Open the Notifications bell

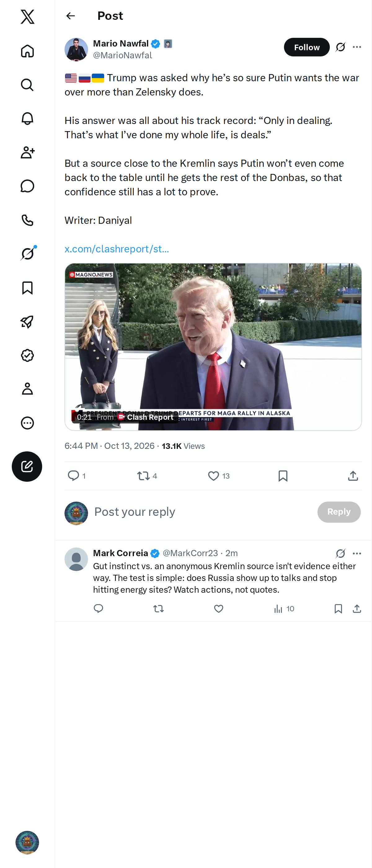click(27, 119)
